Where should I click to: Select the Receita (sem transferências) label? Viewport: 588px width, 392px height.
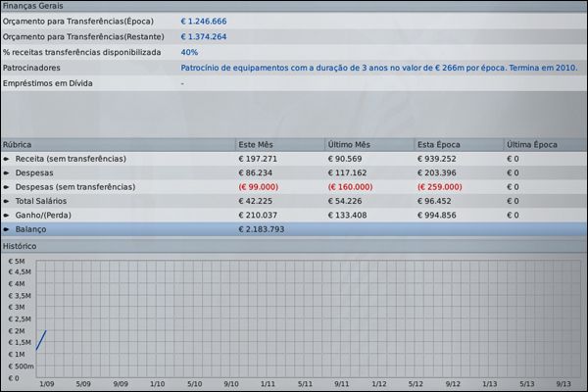click(x=71, y=159)
